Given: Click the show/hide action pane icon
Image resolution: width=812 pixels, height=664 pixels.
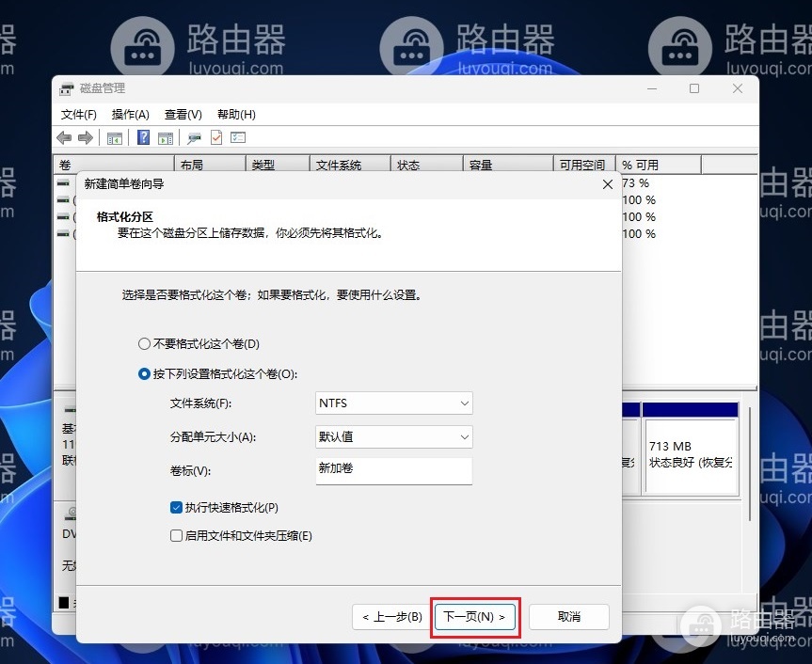Looking at the screenshot, I should (x=166, y=138).
